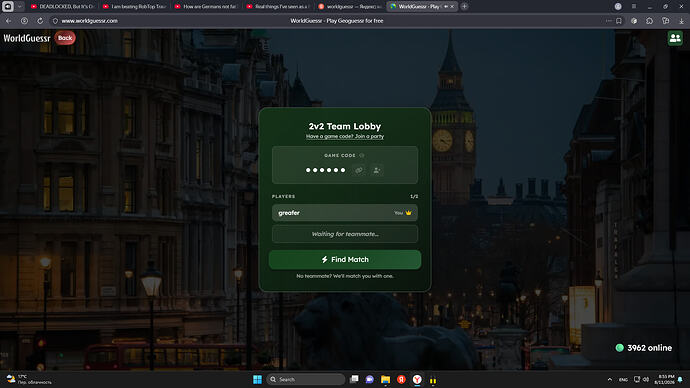690x388 pixels.
Task: Open the browser extensions puzzle icon
Action: 650,21
